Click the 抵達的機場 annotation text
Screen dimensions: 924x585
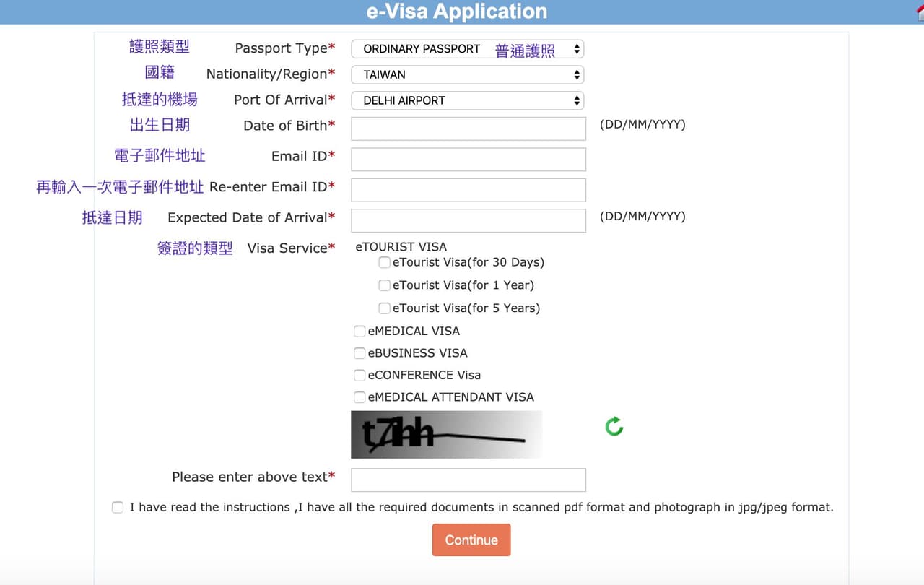click(160, 99)
